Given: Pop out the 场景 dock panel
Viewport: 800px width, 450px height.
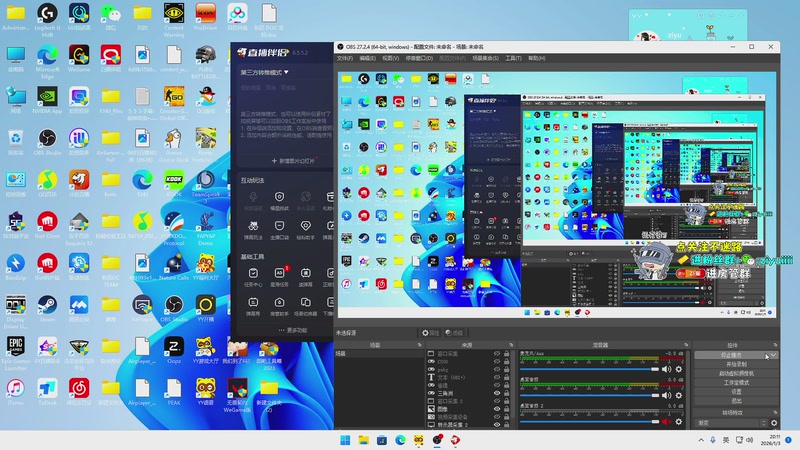Looking at the screenshot, I should (419, 345).
